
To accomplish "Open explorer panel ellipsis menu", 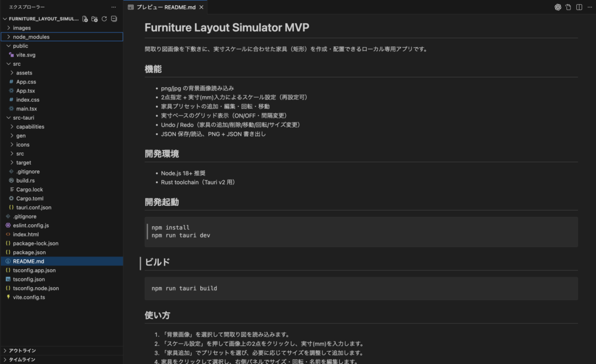I will tap(113, 7).
